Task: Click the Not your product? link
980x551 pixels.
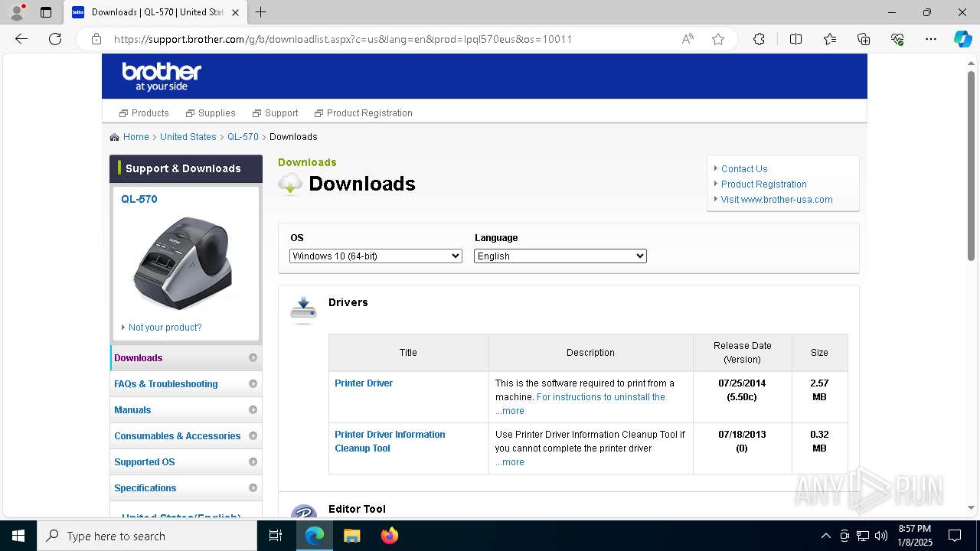Action: pos(165,328)
